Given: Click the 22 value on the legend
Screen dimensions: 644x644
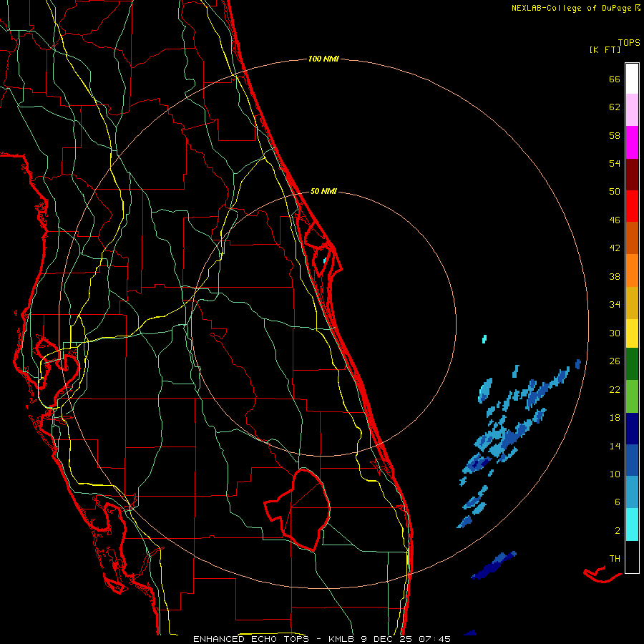Looking at the screenshot, I should point(615,389).
